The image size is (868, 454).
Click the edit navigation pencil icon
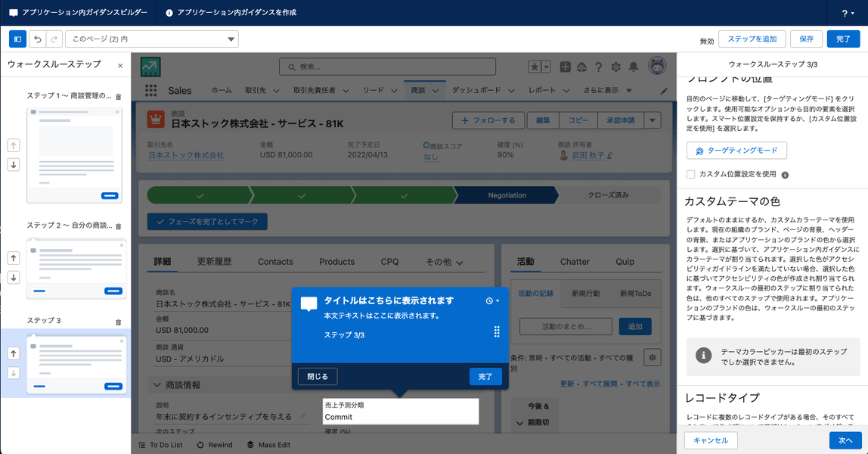coord(664,92)
